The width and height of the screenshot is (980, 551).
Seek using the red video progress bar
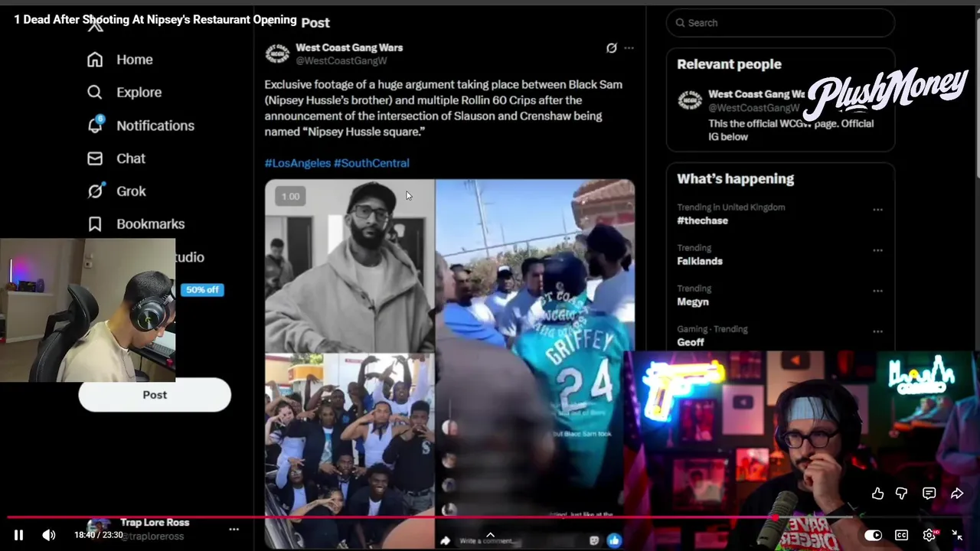point(490,518)
